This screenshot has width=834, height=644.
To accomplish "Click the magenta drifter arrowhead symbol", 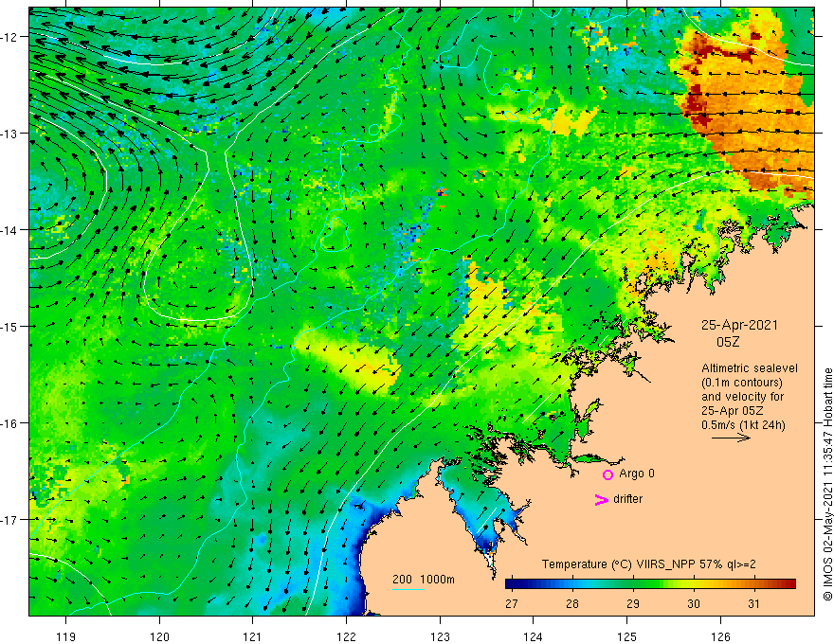I will [601, 499].
